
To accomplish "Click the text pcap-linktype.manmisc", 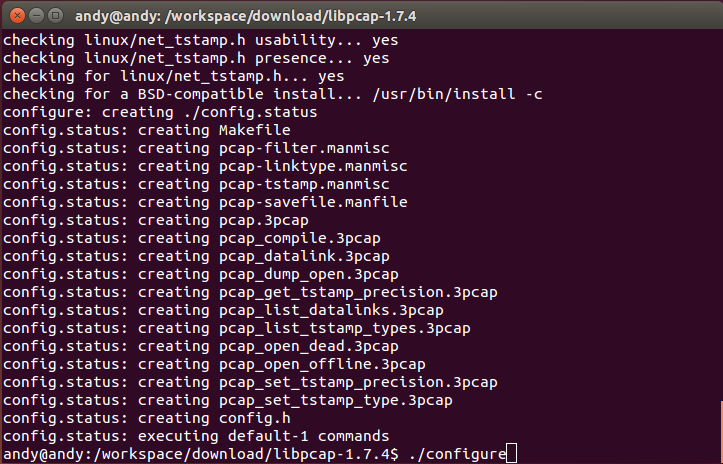I will click(313, 166).
